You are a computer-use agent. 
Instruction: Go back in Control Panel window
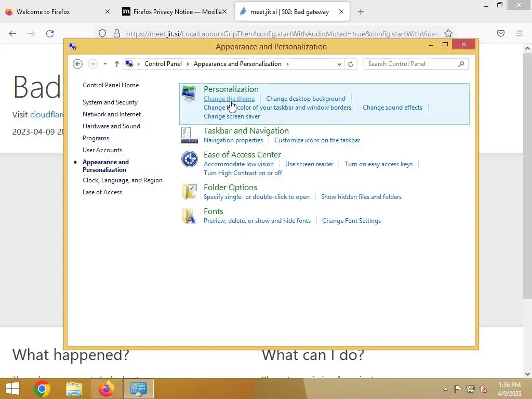click(78, 64)
